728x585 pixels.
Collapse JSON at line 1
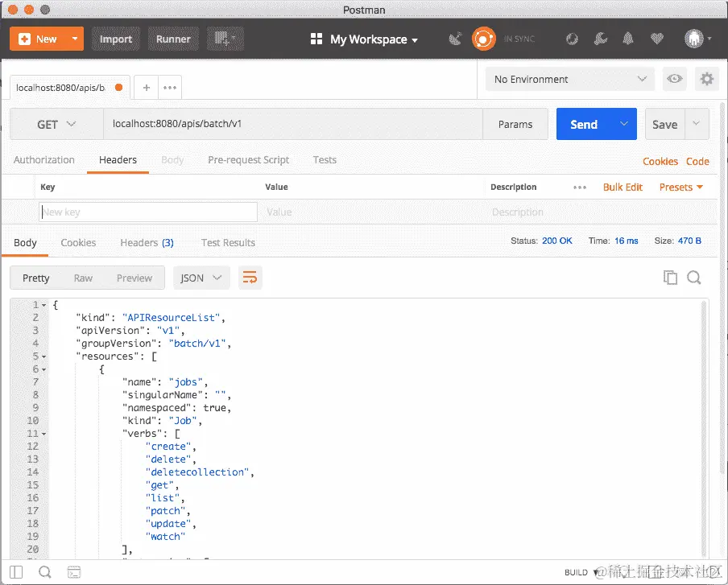tap(44, 305)
